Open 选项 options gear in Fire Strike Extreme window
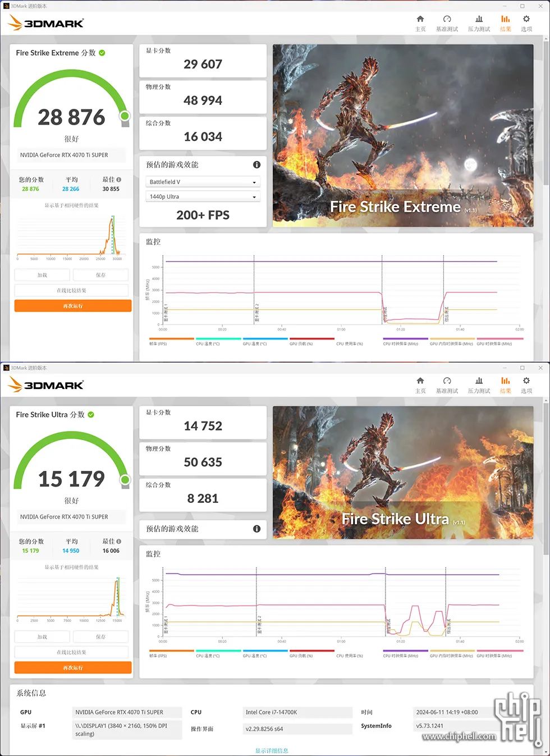550x756 pixels. 526,23
